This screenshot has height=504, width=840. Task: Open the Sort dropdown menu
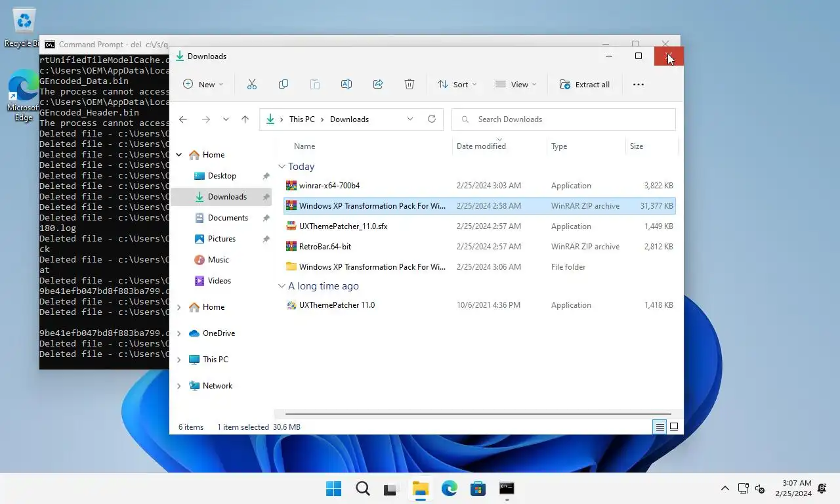[457, 84]
